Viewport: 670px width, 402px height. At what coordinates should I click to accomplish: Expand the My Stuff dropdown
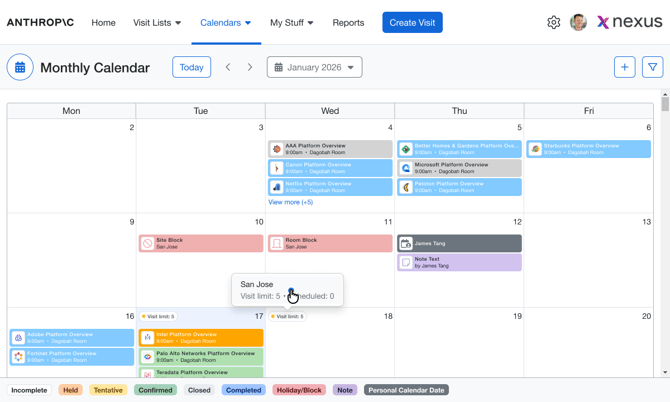click(291, 23)
